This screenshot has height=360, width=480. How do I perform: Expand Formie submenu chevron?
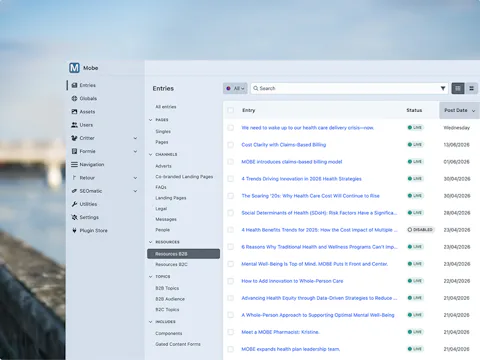[x=135, y=151]
